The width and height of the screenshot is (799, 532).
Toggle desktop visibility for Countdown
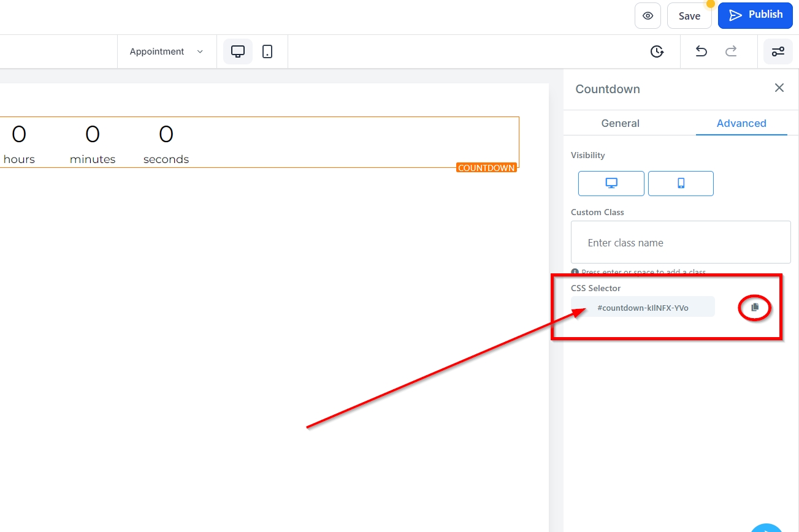[611, 183]
